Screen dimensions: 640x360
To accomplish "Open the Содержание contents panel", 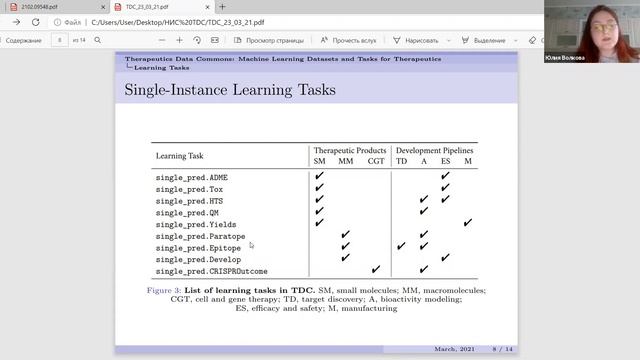I will click(23, 40).
